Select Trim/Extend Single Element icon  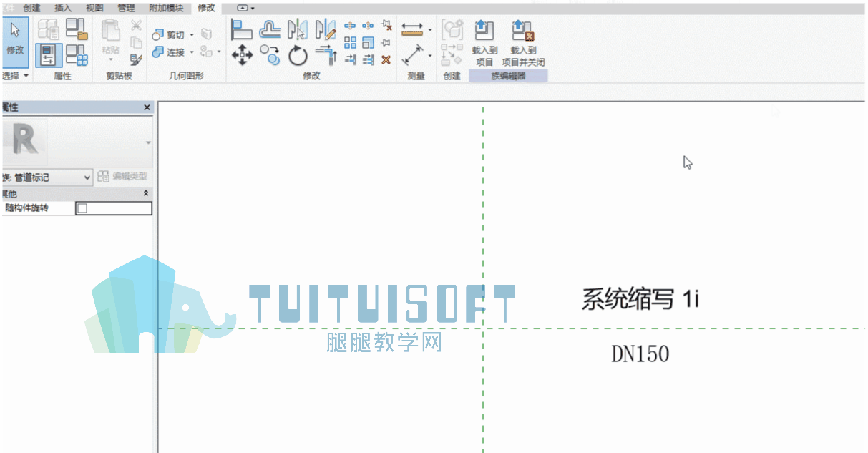pyautogui.click(x=350, y=60)
